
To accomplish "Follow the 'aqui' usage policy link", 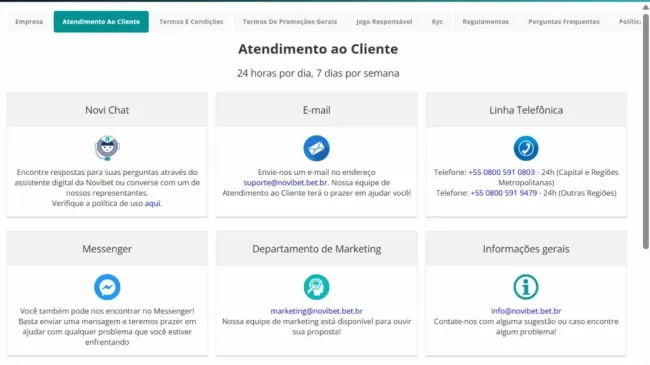I will pos(153,203).
